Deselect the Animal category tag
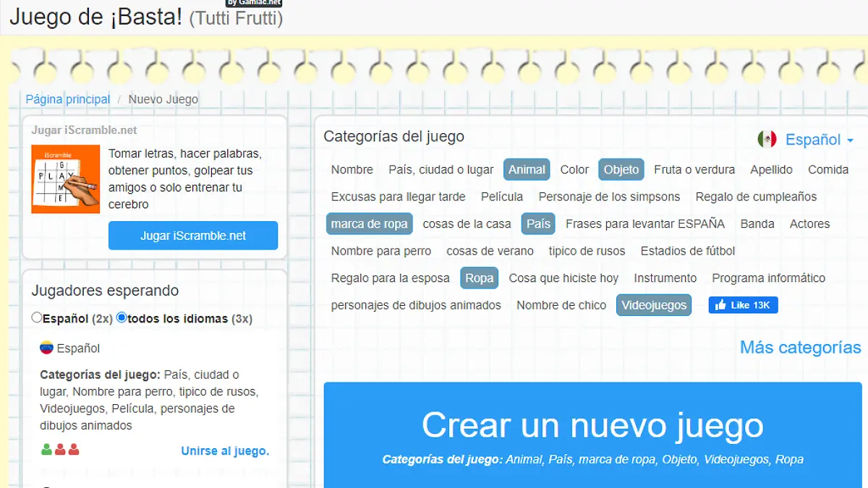The height and width of the screenshot is (488, 868). (x=526, y=170)
